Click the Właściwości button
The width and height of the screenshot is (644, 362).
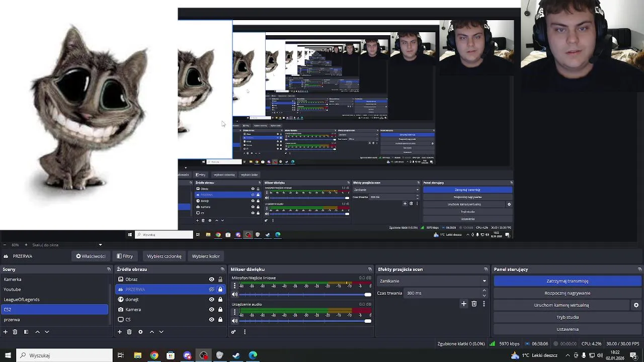click(91, 256)
